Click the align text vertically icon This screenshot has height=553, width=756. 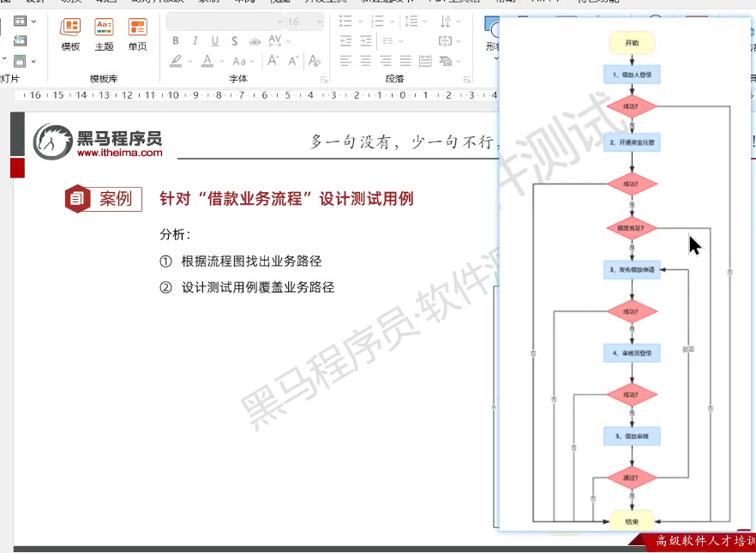pos(445,41)
